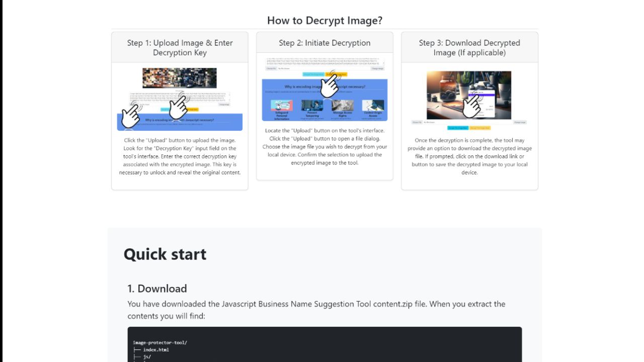Click the Step 3 decrypted photo thumbnail
Screen dimensions: 644x362
(469, 100)
